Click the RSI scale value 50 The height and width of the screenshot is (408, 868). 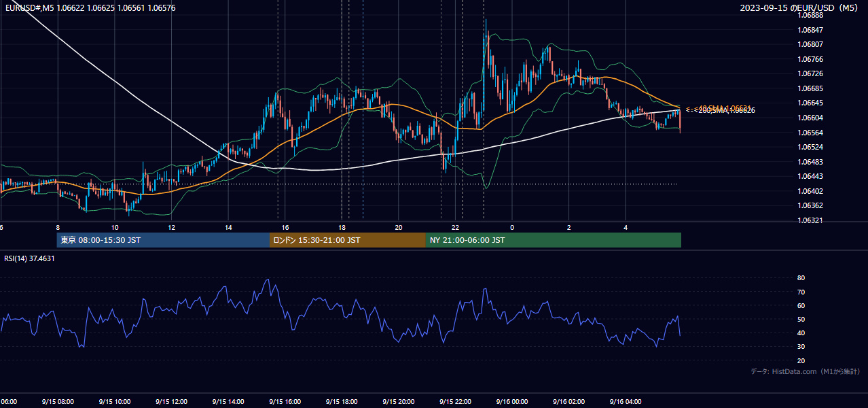(801, 319)
